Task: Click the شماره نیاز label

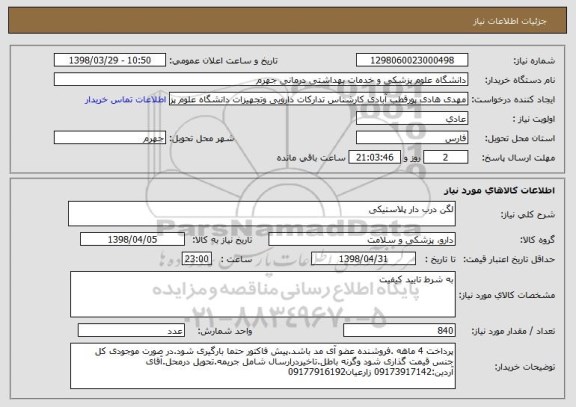Action: [x=534, y=61]
